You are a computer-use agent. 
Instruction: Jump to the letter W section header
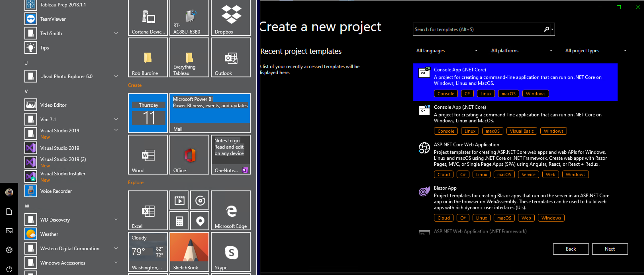[x=27, y=206]
